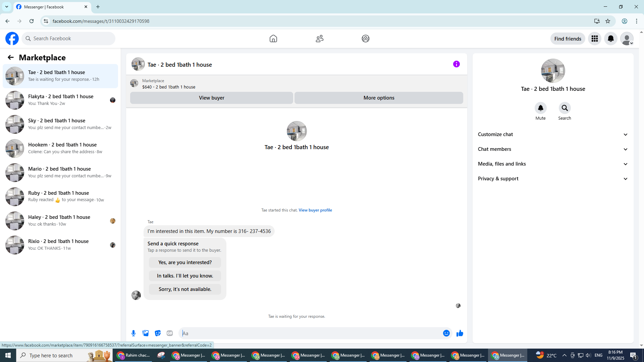Send a thumbs up like
Image resolution: width=644 pixels, height=362 pixels.
(460, 333)
